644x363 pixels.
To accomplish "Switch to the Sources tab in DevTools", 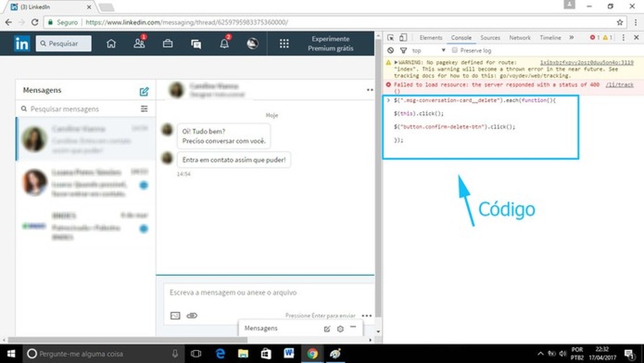I will [490, 37].
